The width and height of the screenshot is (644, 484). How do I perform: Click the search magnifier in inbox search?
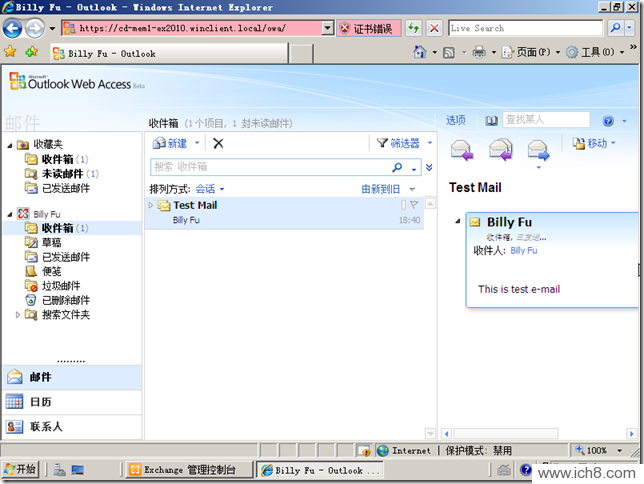click(x=397, y=167)
